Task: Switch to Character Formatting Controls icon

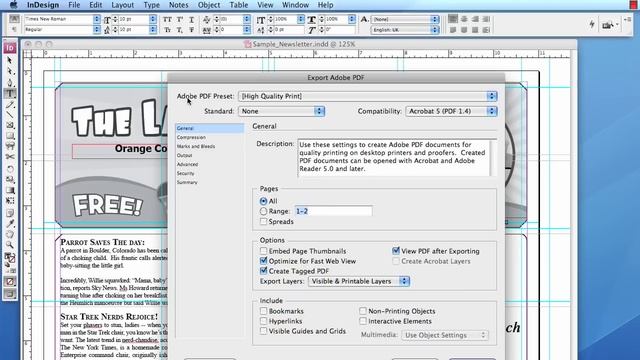Action: (14, 19)
